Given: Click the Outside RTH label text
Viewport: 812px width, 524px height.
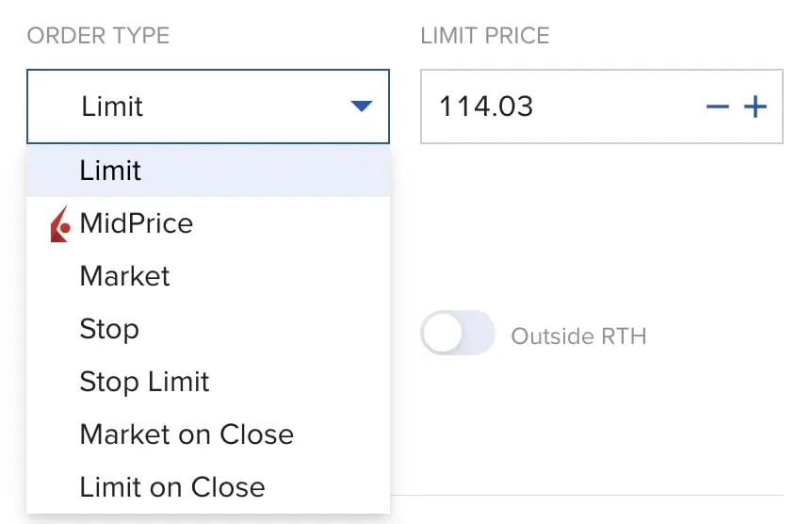Looking at the screenshot, I should coord(578,336).
